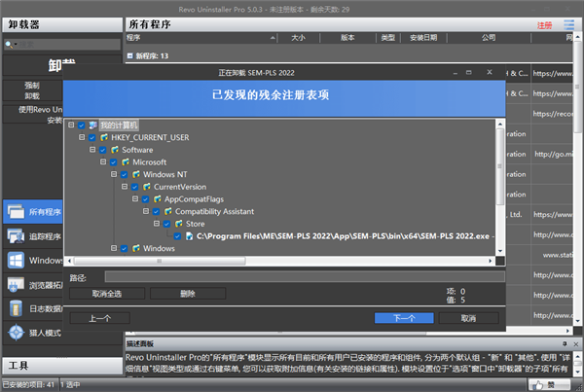Click the 取消 (cancel) button
Viewport: 584px width, 392px height.
[x=468, y=318]
